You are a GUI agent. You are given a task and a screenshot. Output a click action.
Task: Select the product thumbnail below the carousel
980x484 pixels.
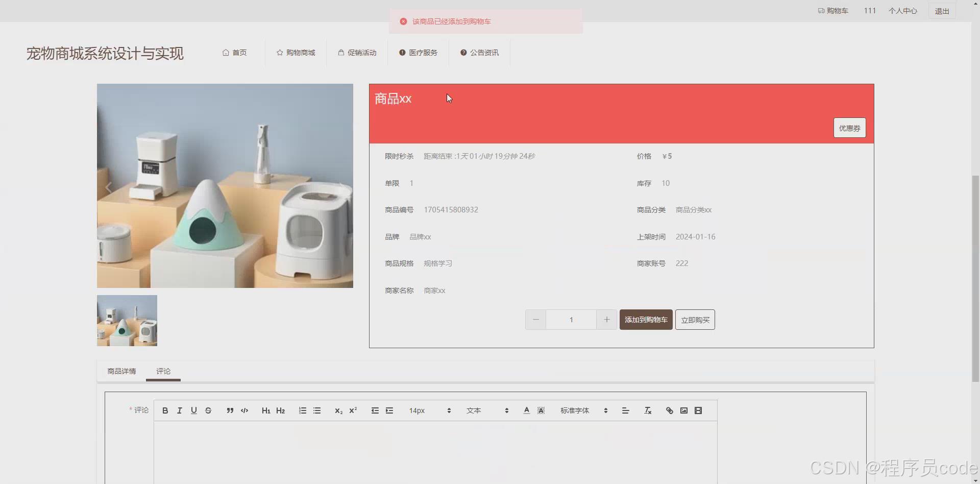[x=127, y=320]
